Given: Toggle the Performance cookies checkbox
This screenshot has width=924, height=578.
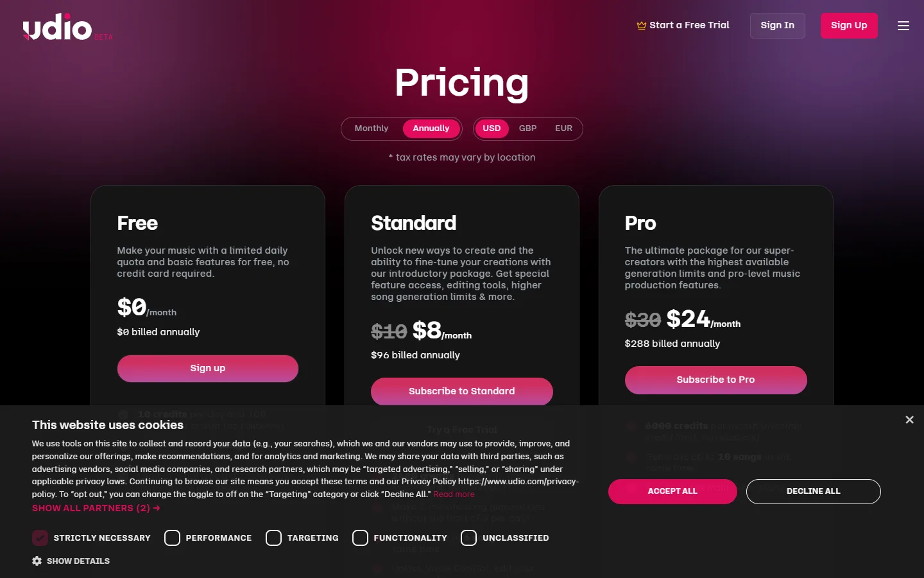Looking at the screenshot, I should (172, 538).
